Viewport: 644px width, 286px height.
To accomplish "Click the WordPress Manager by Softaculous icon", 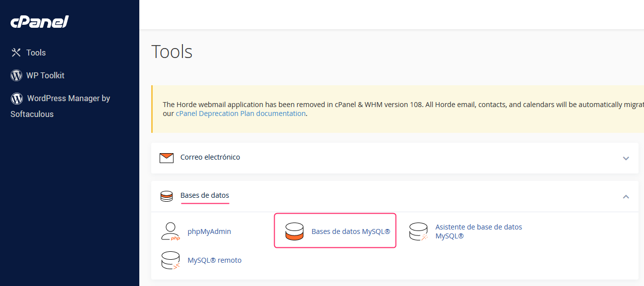I will (16, 98).
